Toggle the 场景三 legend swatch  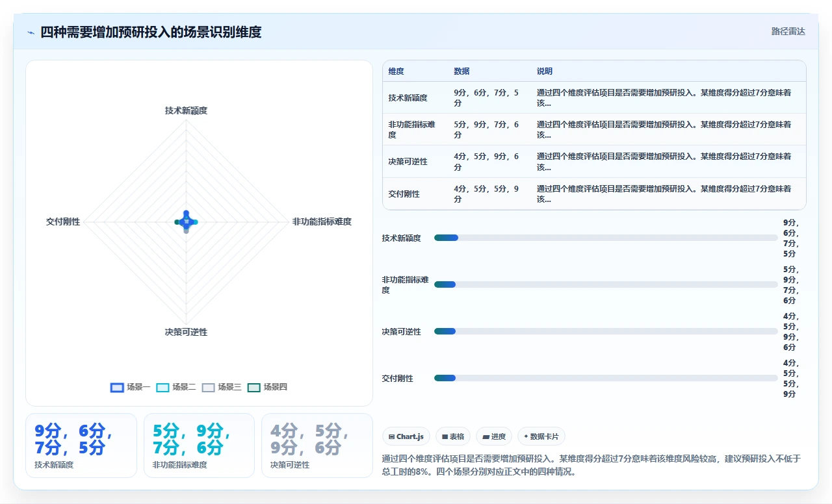208,387
